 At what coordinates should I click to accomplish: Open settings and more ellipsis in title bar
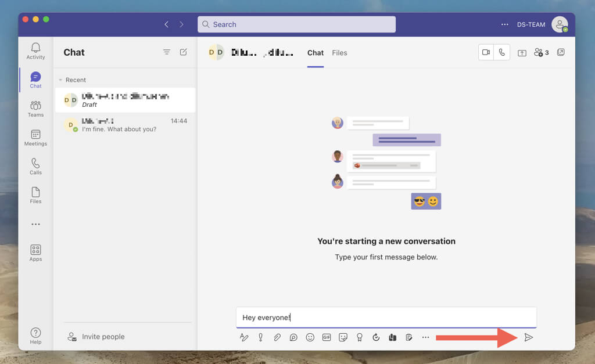point(505,24)
